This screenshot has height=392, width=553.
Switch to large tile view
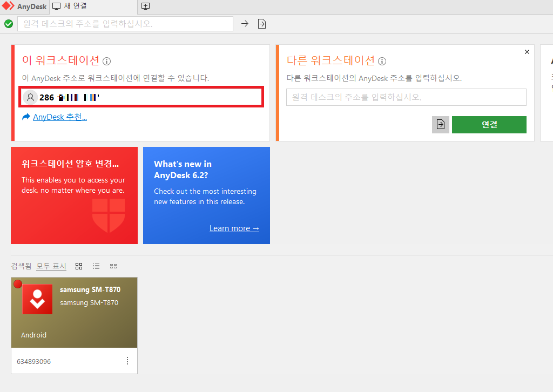point(79,266)
